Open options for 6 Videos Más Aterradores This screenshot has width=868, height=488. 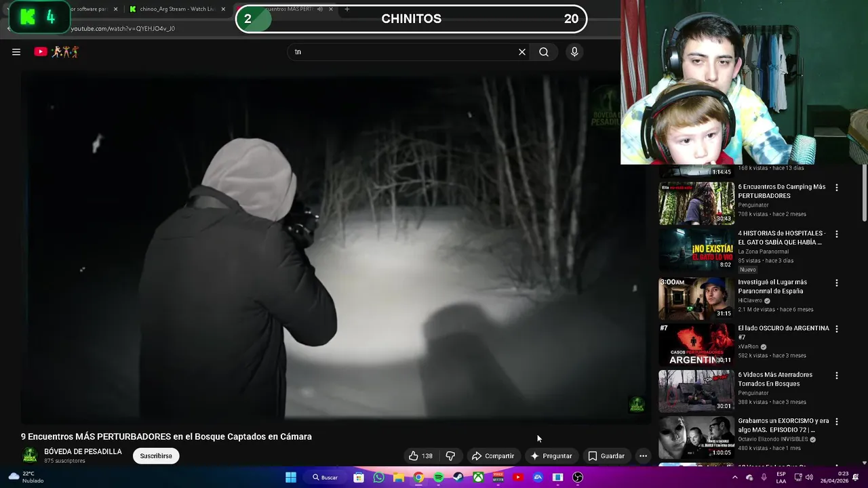click(x=836, y=375)
